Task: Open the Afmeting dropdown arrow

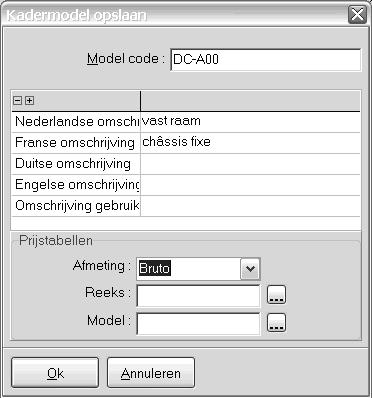Action: (250, 268)
